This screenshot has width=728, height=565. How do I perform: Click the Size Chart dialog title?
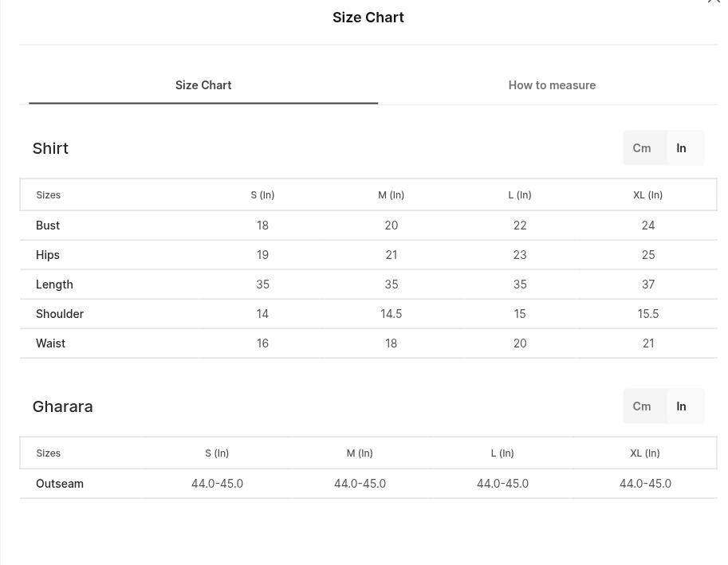(x=368, y=18)
